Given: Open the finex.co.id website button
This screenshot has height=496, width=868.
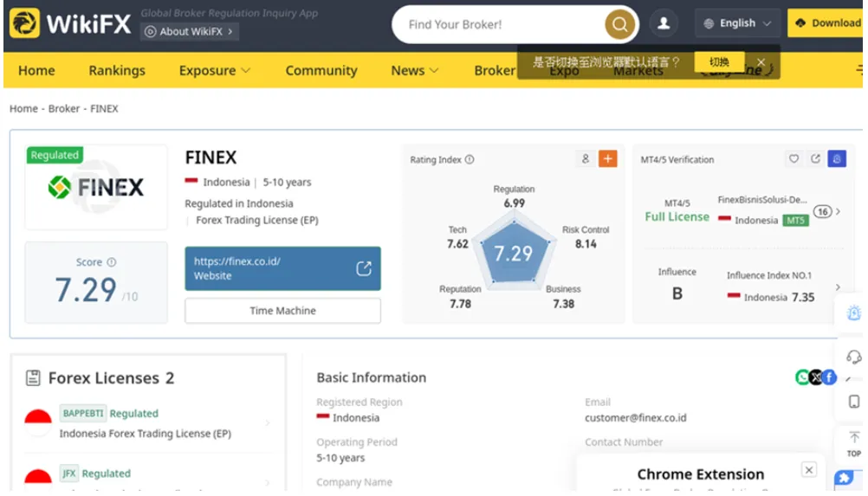Looking at the screenshot, I should click(x=282, y=268).
